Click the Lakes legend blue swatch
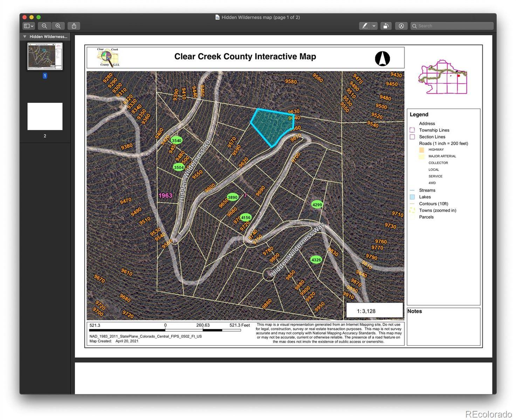 [412, 197]
